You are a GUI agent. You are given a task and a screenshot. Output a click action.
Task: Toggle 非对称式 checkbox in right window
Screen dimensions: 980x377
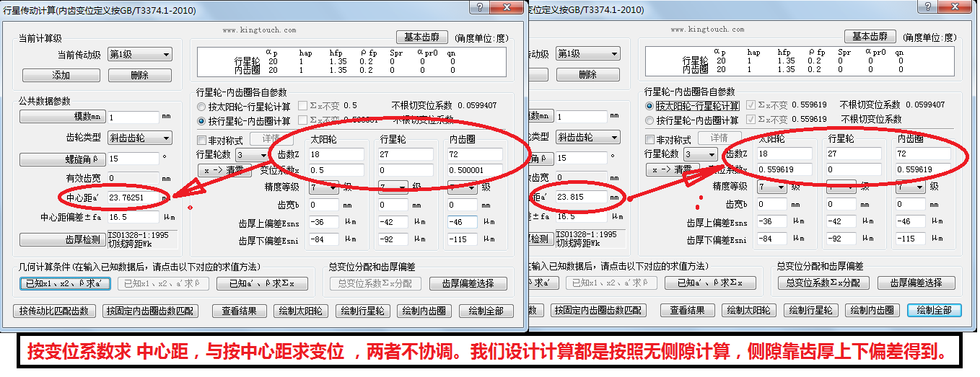pyautogui.click(x=650, y=139)
